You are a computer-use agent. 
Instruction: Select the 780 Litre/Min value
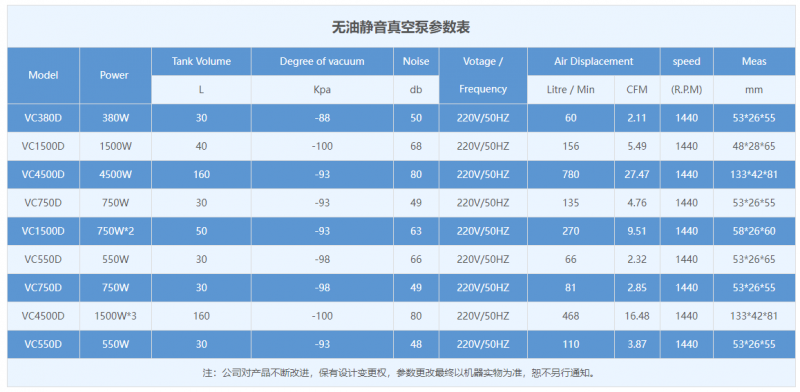tap(571, 175)
